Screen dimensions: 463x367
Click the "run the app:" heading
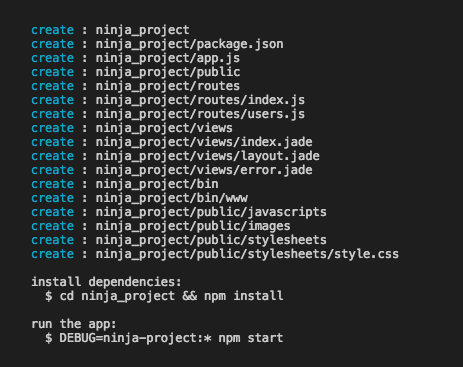(74, 324)
